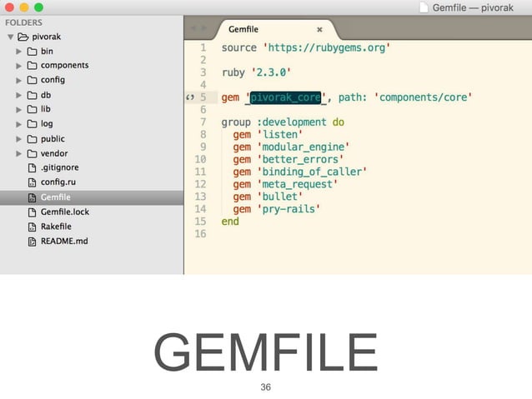Expand the config folder
Viewport: 532px width, 399px height.
tap(18, 80)
